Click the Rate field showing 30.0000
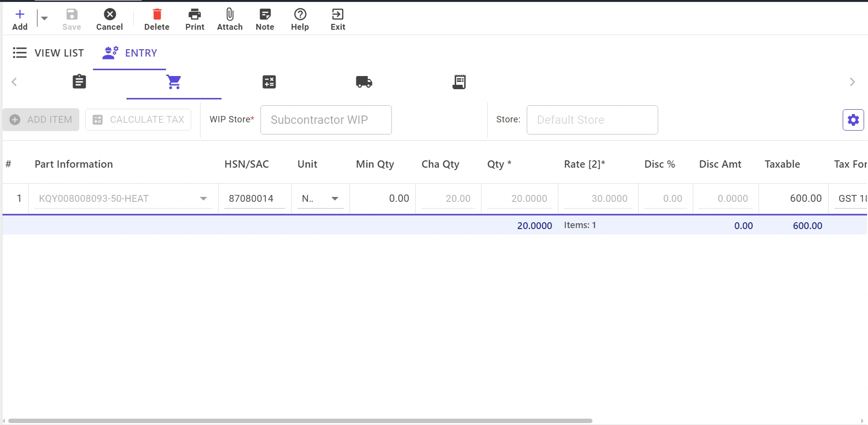The height and width of the screenshot is (425, 868). click(x=598, y=198)
